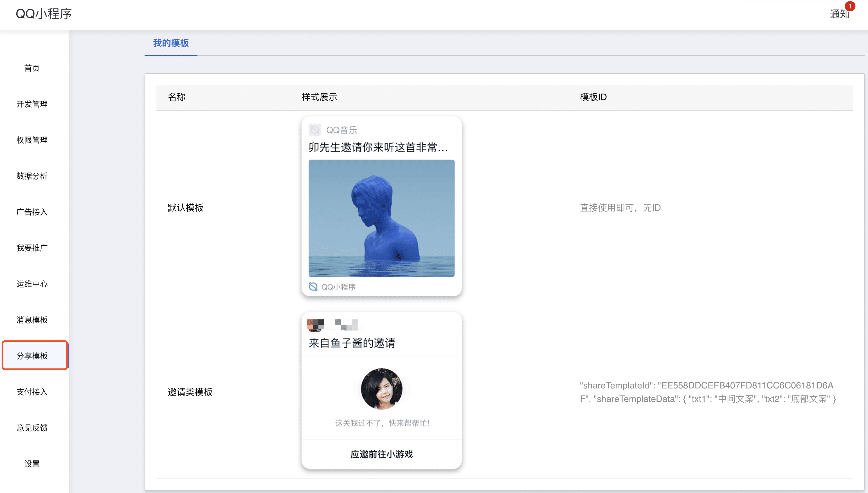Image resolution: width=868 pixels, height=493 pixels.
Task: Click the 邀请类模板 row name
Action: click(190, 392)
